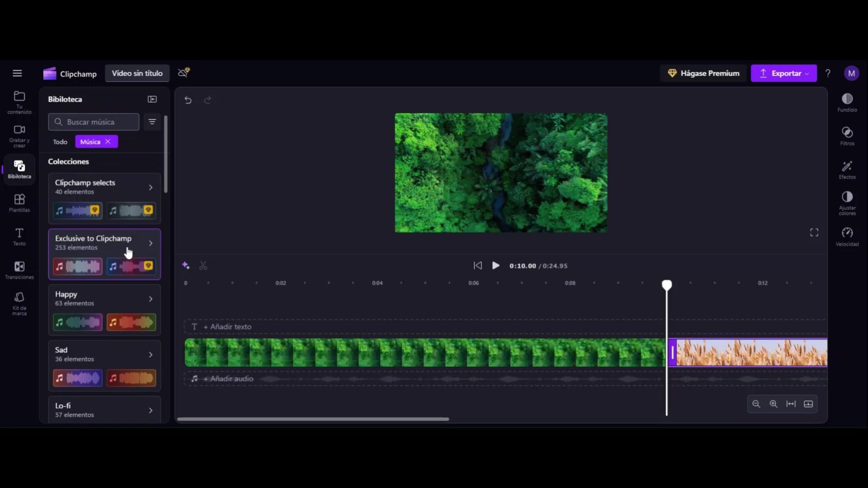This screenshot has width=868, height=488.
Task: Click the split scissors tool
Action: [203, 266]
